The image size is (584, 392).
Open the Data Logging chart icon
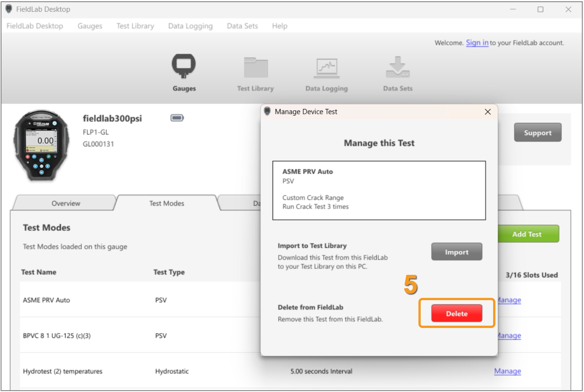point(327,68)
